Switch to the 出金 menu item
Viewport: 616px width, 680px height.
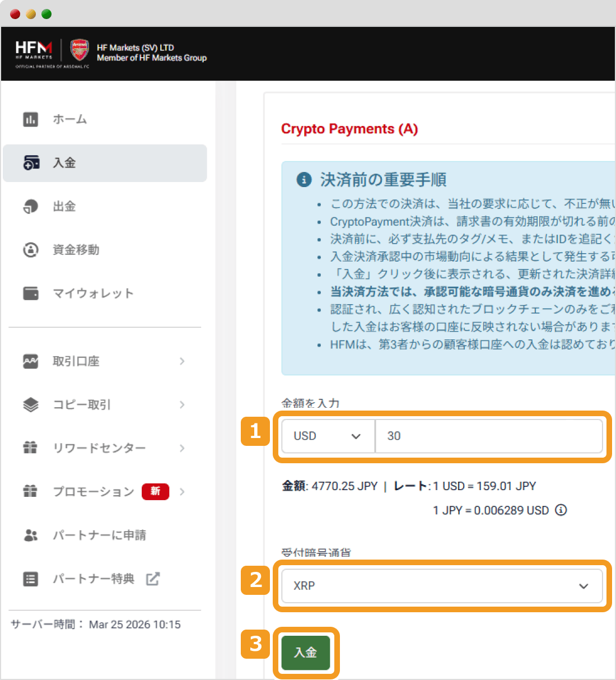(x=64, y=206)
